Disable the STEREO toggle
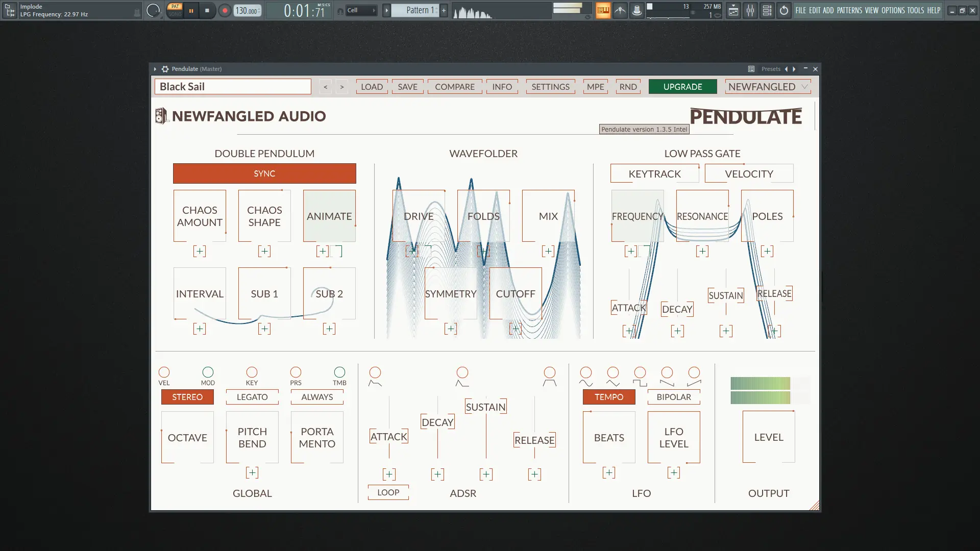 click(x=187, y=397)
